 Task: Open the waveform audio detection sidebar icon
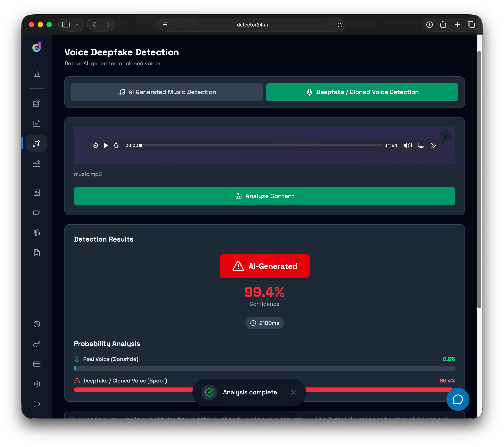[x=36, y=233]
